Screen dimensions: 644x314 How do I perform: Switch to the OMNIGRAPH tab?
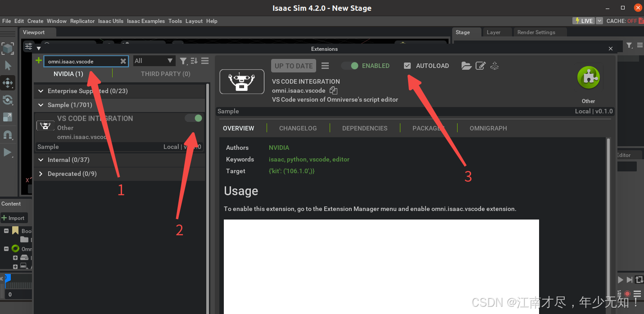point(488,128)
